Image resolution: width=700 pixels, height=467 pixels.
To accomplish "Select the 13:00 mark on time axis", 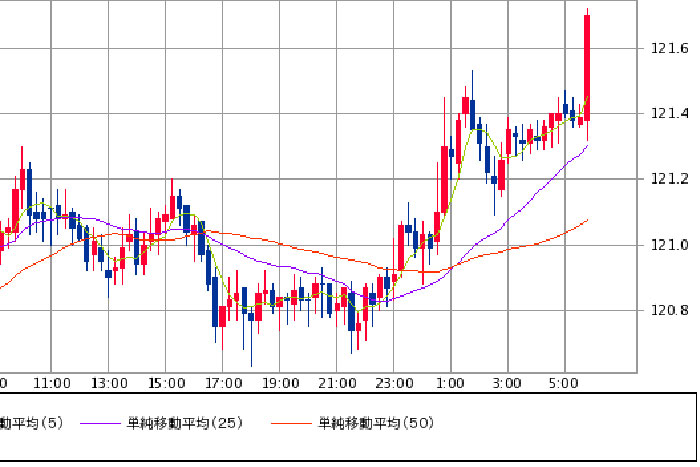I will click(x=108, y=383).
